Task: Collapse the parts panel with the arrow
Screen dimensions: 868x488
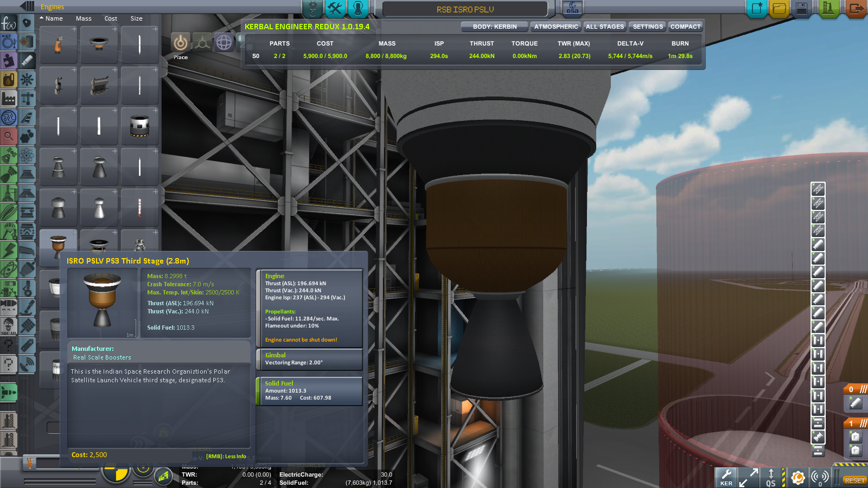Action: click(27, 7)
